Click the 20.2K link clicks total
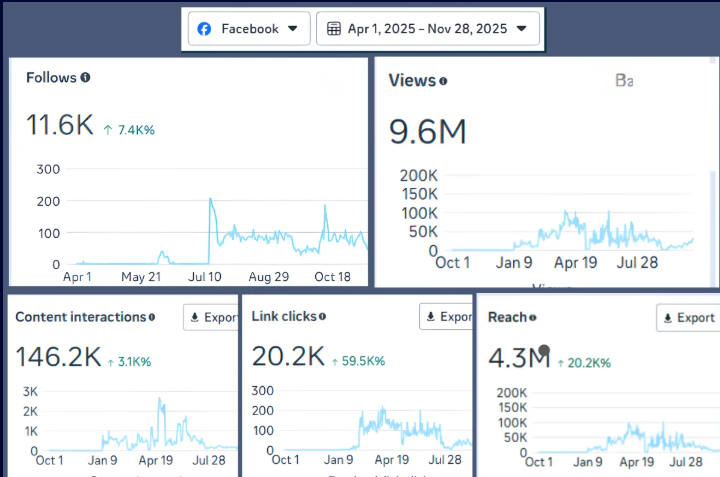The height and width of the screenshot is (477, 720). (x=288, y=356)
